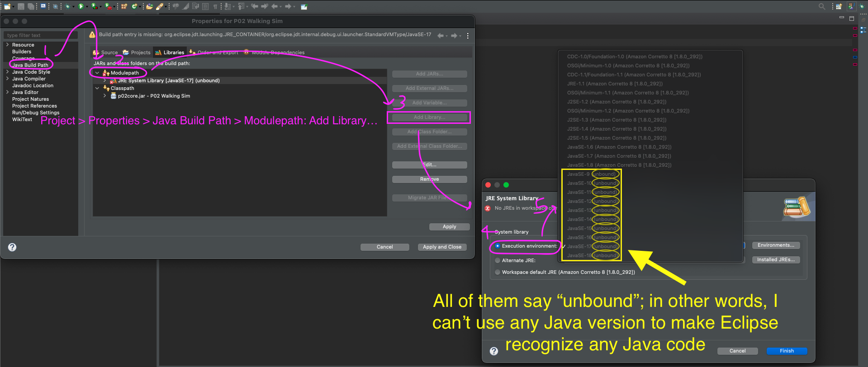The width and height of the screenshot is (868, 367).
Task: Minimize the editor area icon
Action: point(842,17)
